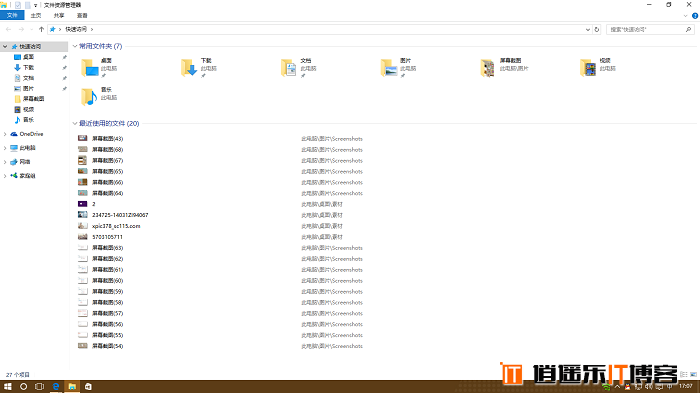
Task: Collapse the 最近使用的文件 (20) group
Action: pos(75,123)
